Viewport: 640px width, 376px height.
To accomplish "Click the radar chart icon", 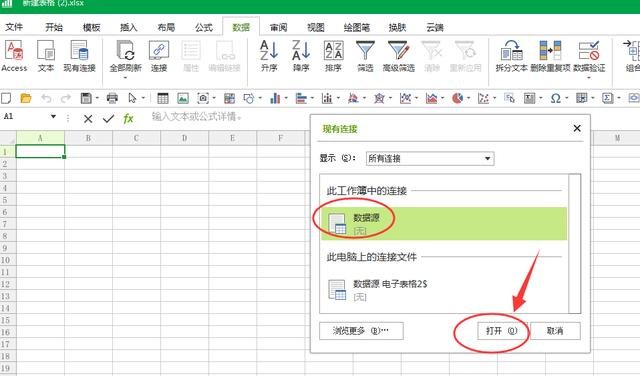I will [379, 98].
